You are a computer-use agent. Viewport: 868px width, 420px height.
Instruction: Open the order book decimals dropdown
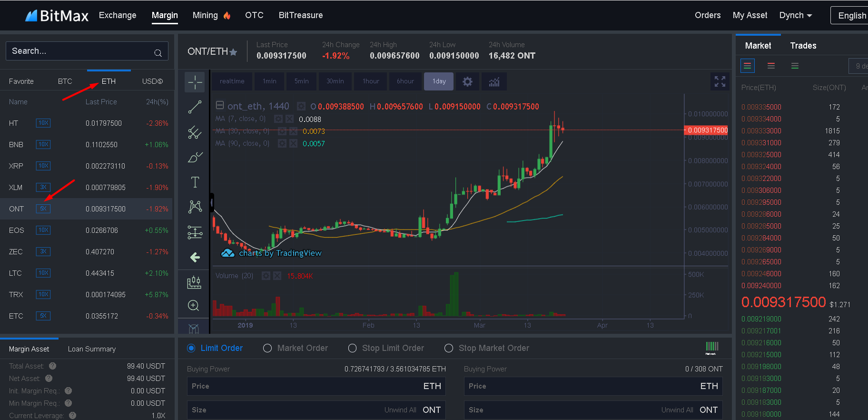coord(858,66)
